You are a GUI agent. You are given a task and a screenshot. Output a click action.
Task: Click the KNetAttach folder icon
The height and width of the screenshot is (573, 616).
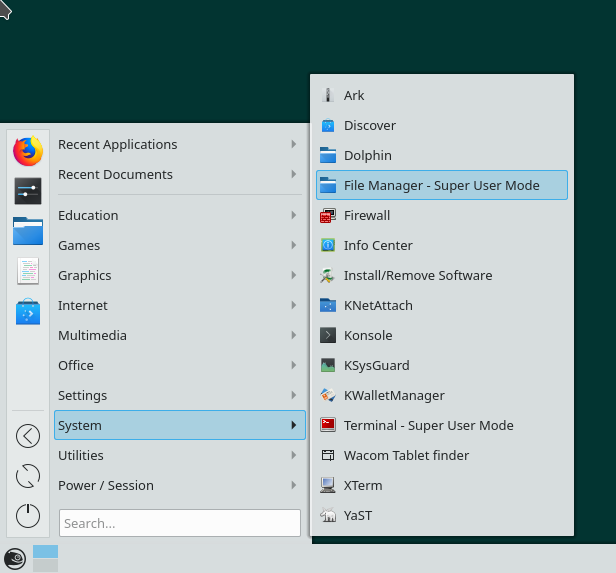tap(328, 305)
